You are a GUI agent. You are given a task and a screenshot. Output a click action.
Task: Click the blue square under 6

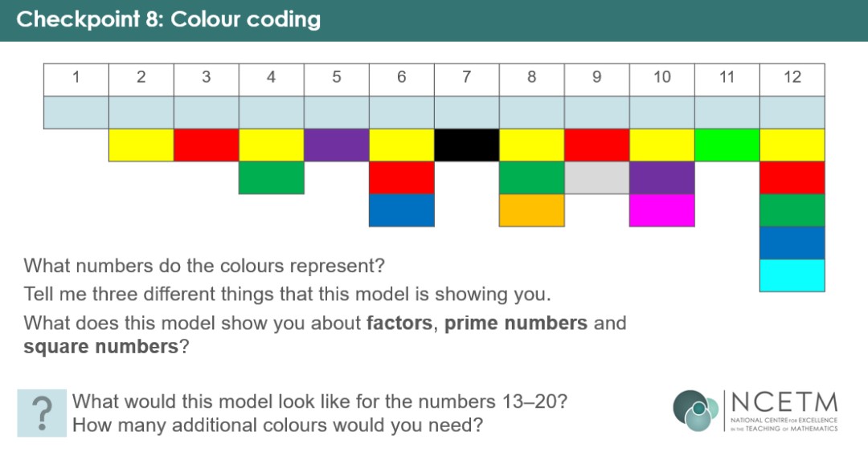402,210
